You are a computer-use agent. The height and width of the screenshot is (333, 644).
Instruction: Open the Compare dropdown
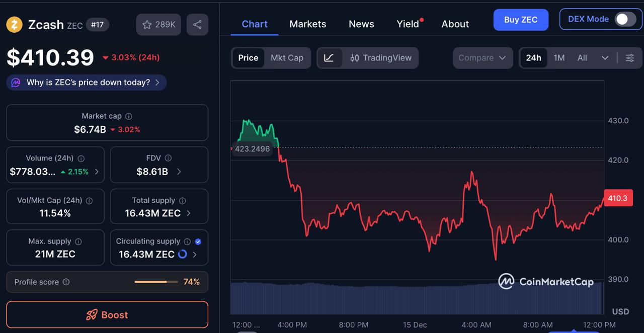coord(482,58)
